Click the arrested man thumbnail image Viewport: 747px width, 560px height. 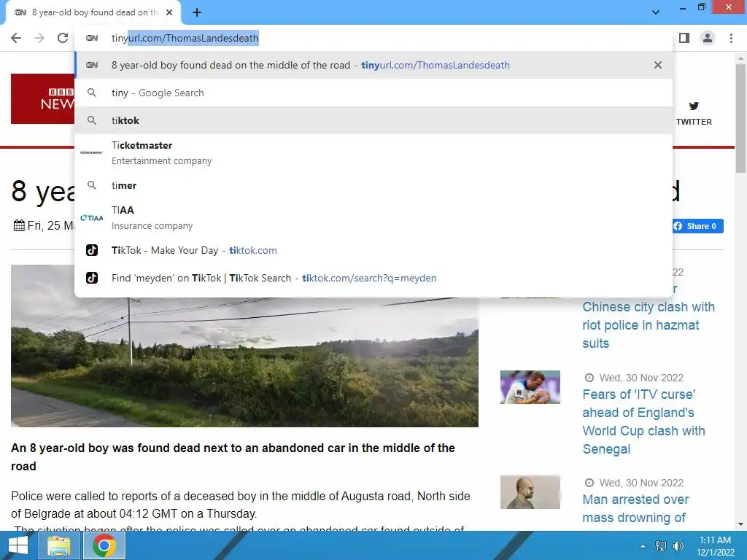[x=530, y=492]
